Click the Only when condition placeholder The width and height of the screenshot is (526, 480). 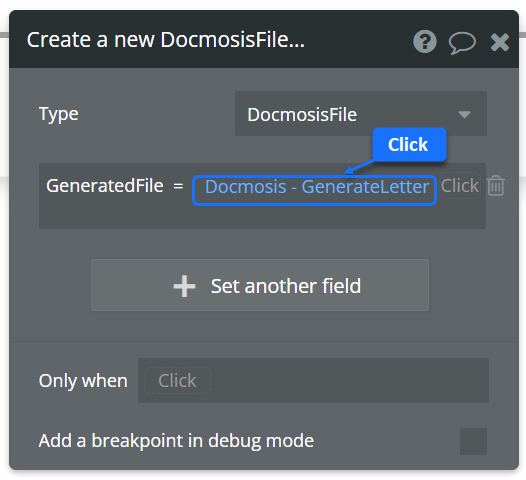click(x=177, y=380)
